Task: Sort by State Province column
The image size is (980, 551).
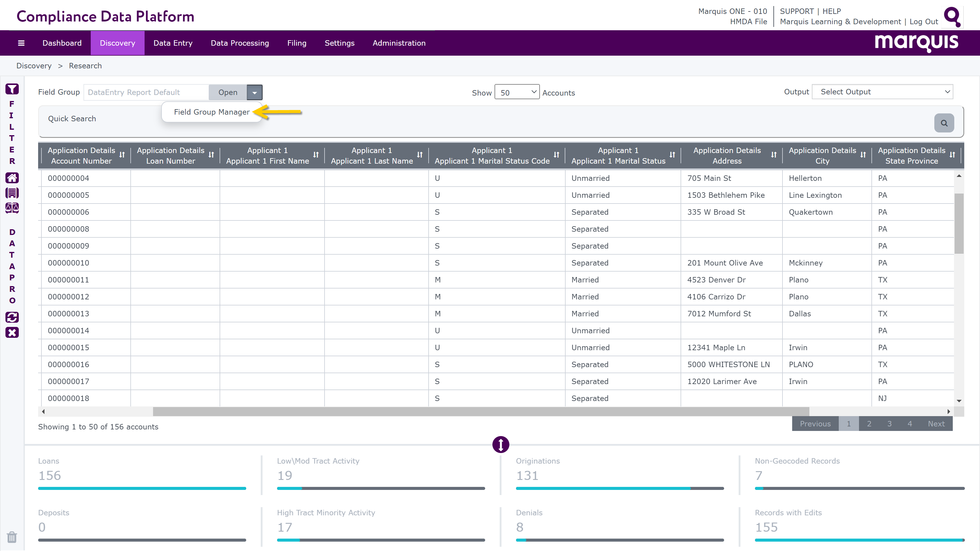Action: tap(952, 155)
